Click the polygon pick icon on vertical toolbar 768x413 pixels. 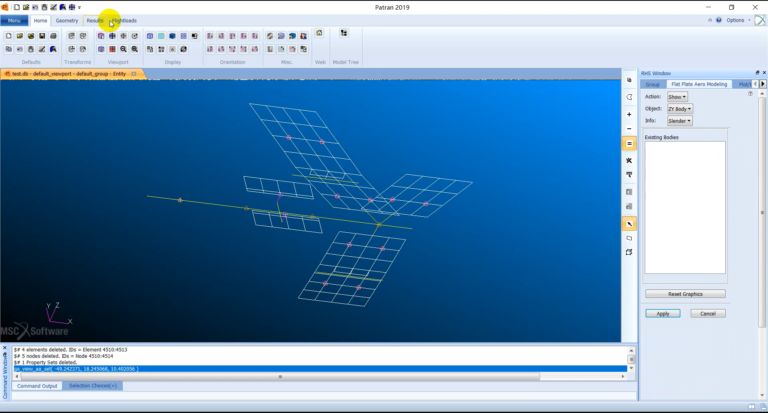tap(629, 97)
